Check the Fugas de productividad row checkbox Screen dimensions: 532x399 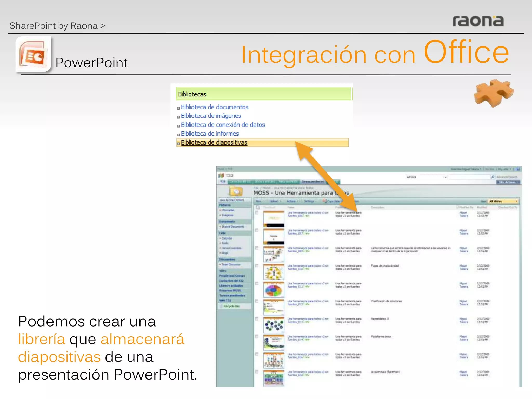point(257,266)
